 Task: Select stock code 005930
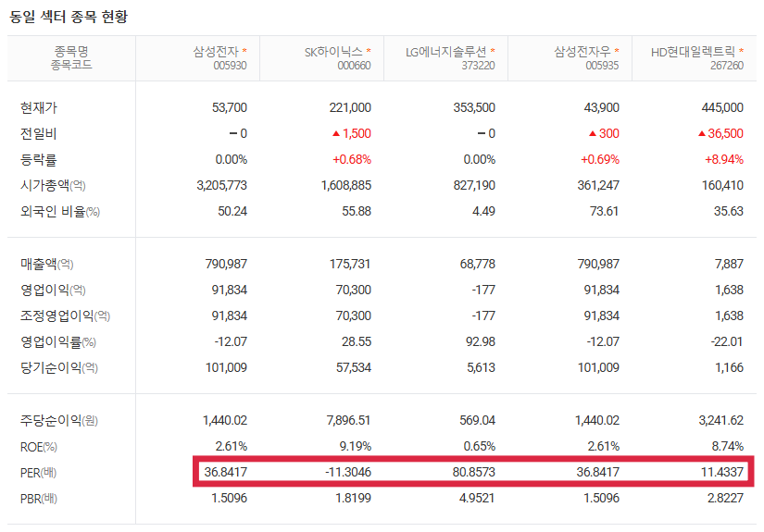pyautogui.click(x=230, y=65)
